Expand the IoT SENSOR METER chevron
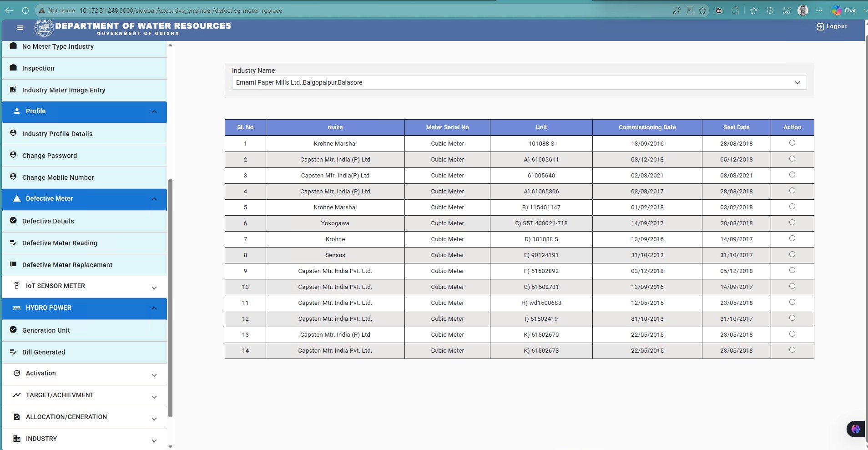Image resolution: width=868 pixels, height=450 pixels. (x=154, y=288)
